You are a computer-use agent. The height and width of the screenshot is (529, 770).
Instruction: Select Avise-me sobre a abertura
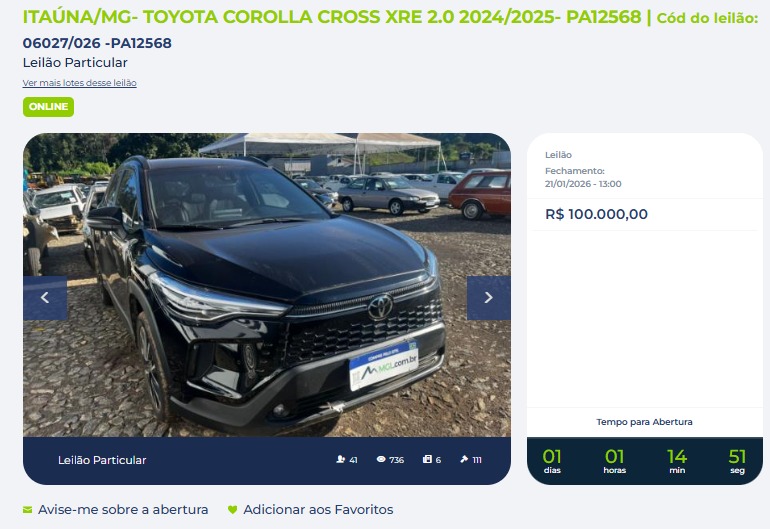tap(123, 510)
